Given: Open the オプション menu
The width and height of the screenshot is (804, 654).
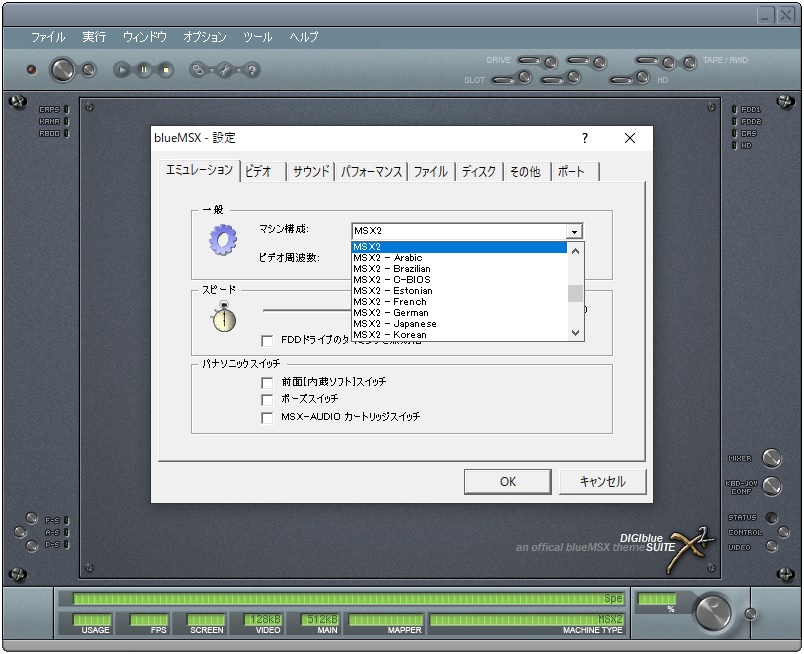Looking at the screenshot, I should [205, 37].
